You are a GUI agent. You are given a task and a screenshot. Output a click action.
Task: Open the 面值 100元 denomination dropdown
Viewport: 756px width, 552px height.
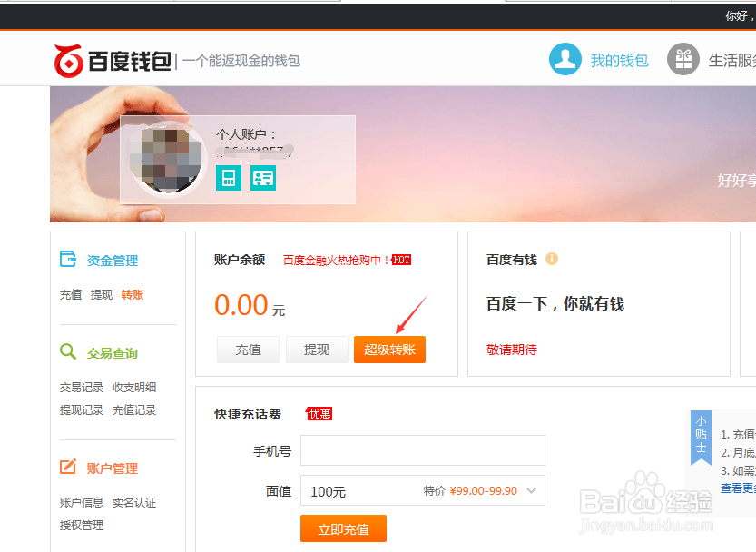click(422, 491)
